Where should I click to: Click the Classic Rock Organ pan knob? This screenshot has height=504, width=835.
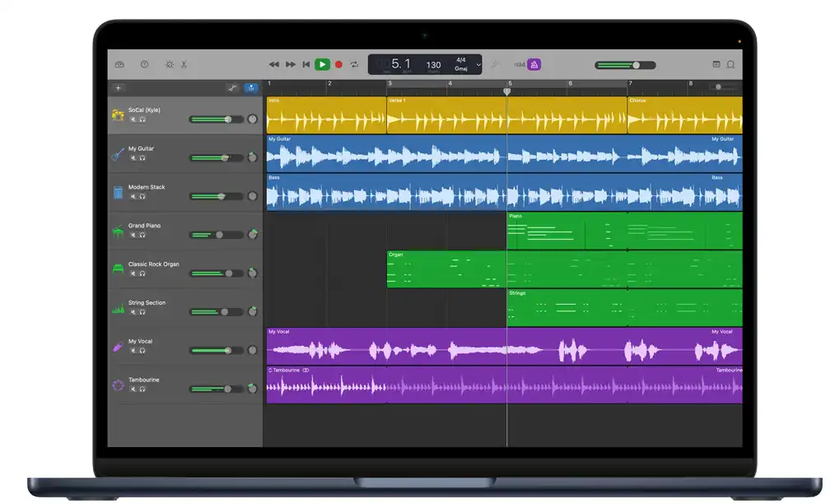pos(253,273)
